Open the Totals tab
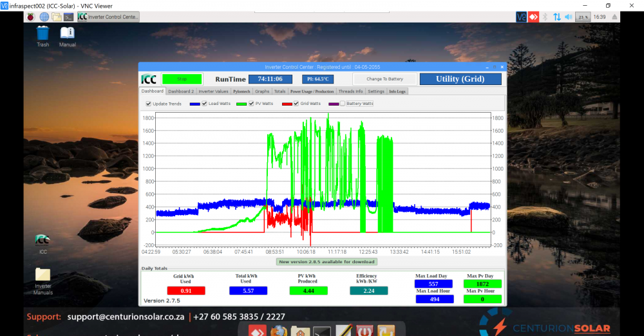Image resolution: width=644 pixels, height=336 pixels. click(279, 91)
